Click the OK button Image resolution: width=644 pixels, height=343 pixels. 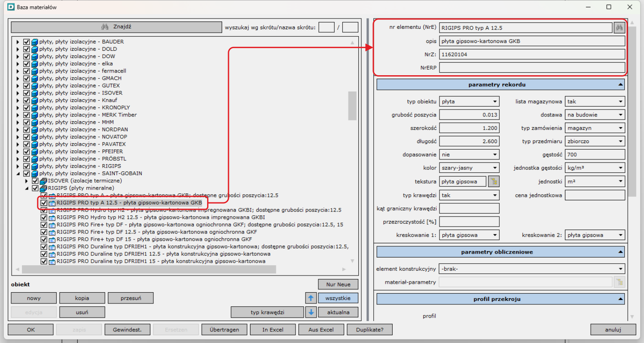point(31,330)
